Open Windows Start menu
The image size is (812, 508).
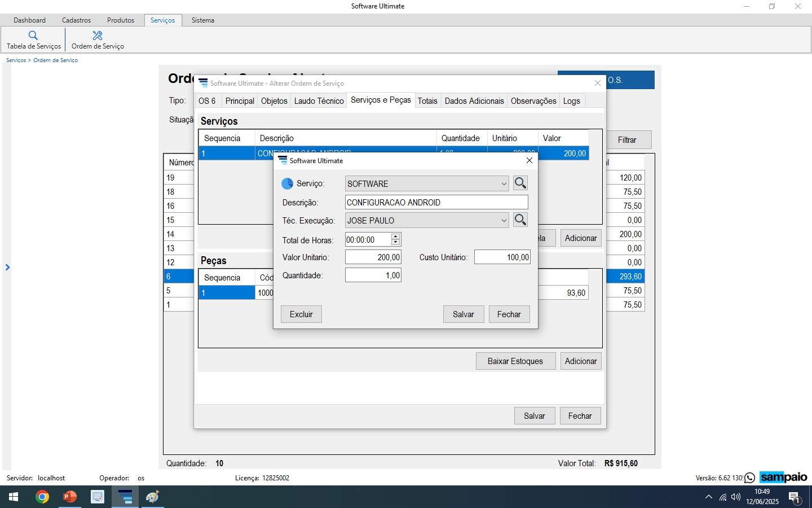click(x=14, y=497)
